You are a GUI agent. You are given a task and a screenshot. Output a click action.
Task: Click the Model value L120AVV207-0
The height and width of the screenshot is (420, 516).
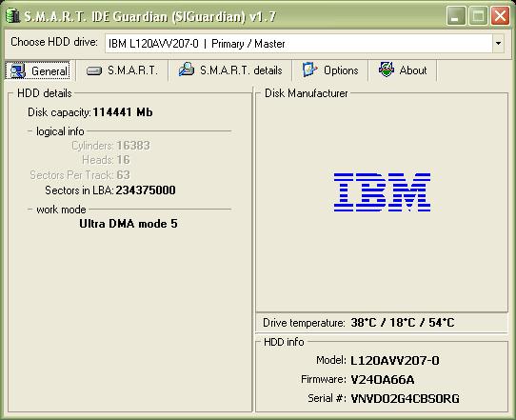tap(394, 361)
